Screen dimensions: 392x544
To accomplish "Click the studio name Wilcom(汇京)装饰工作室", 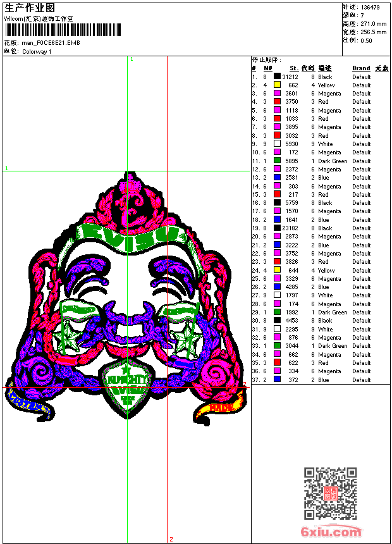I will tap(39, 19).
